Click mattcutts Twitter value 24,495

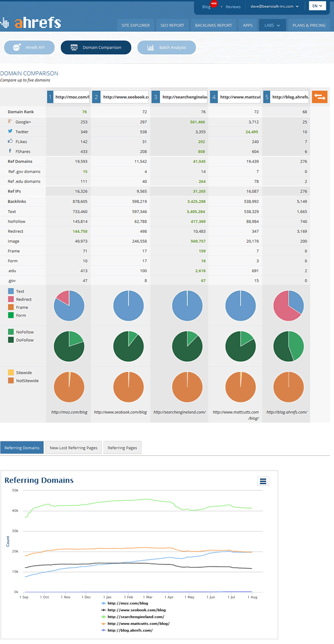pos(250,132)
